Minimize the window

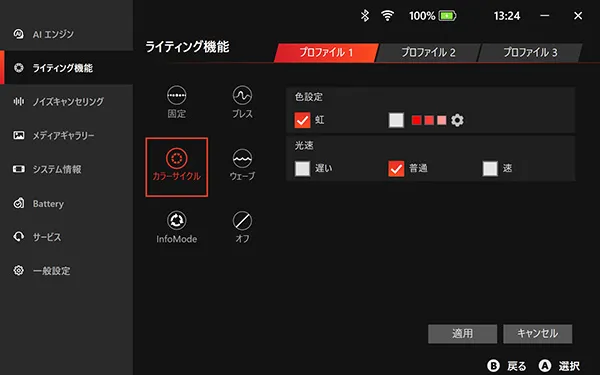[x=545, y=16]
